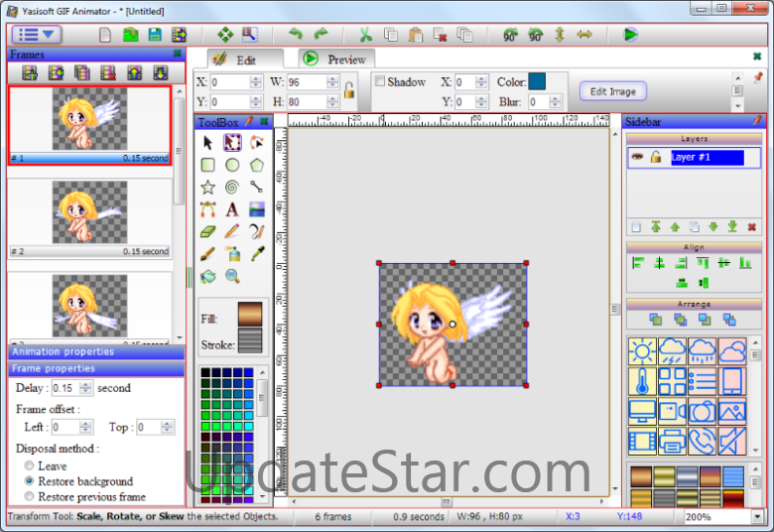Open the Stroke style swatch

coord(250,340)
